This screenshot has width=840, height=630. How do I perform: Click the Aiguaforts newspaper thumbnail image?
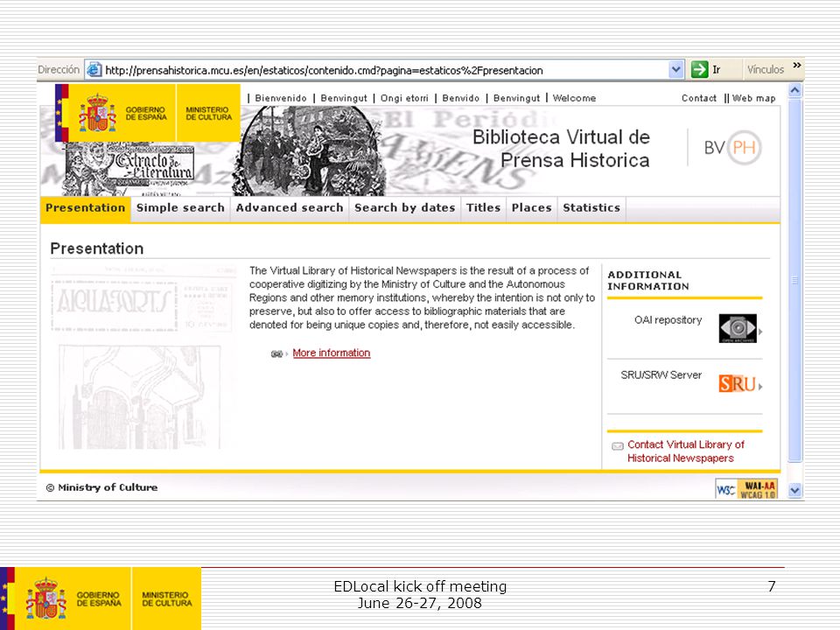tap(142, 357)
